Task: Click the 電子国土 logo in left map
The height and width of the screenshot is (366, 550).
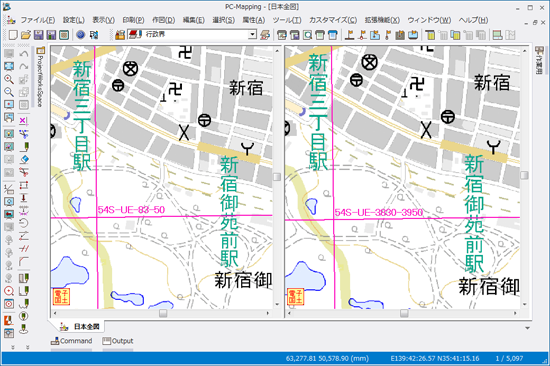Action: point(61,297)
